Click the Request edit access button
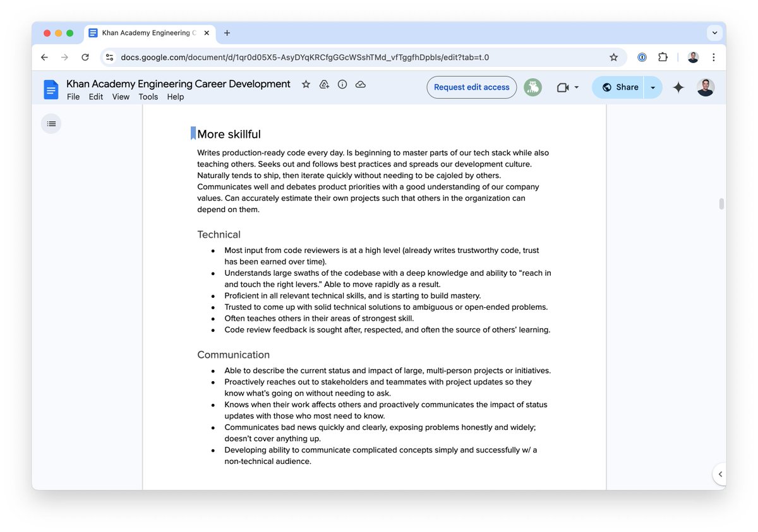The height and width of the screenshot is (532, 758). [x=471, y=87]
